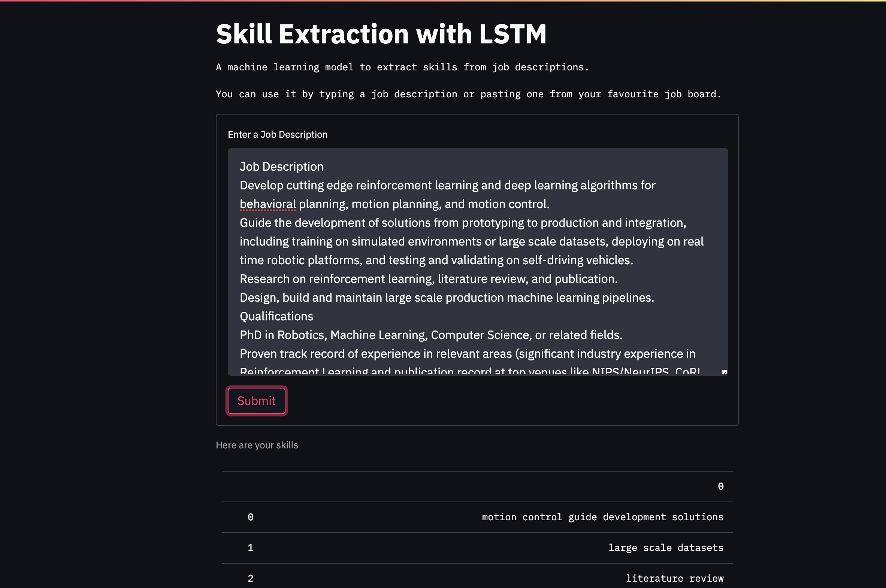
Task: Select row index 1 in skills table
Action: (251, 548)
